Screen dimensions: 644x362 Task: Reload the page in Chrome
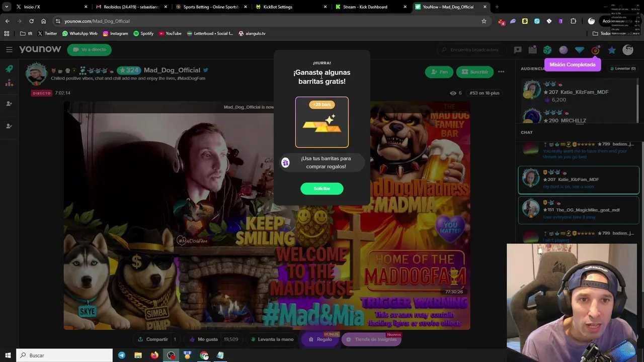(x=31, y=21)
